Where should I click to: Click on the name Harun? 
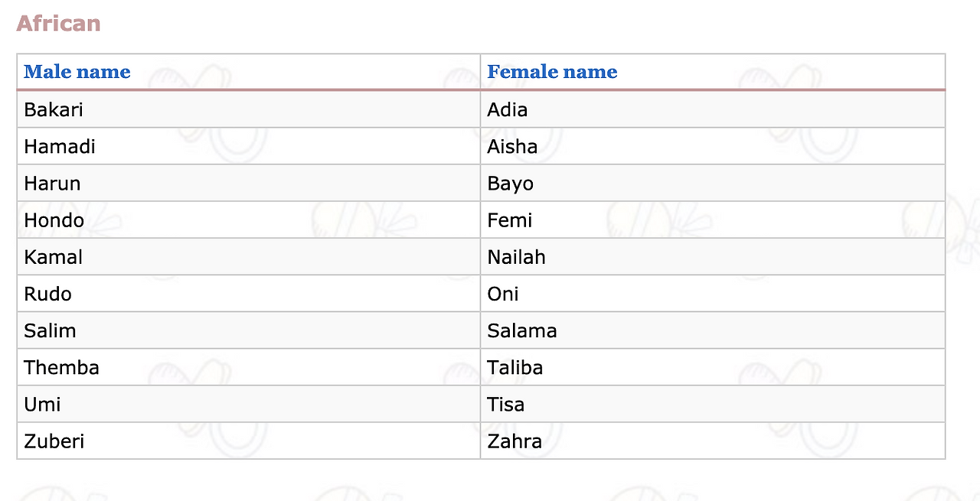52,184
